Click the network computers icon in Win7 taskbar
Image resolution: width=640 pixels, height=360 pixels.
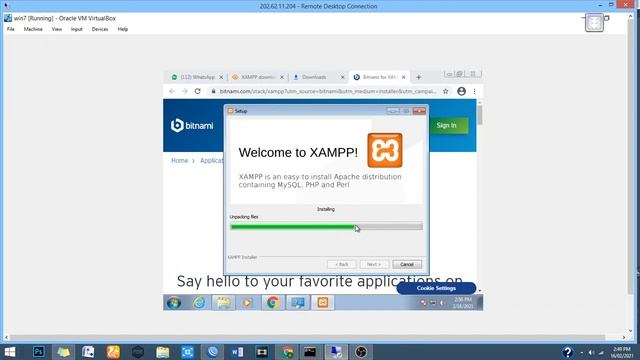tap(298, 302)
